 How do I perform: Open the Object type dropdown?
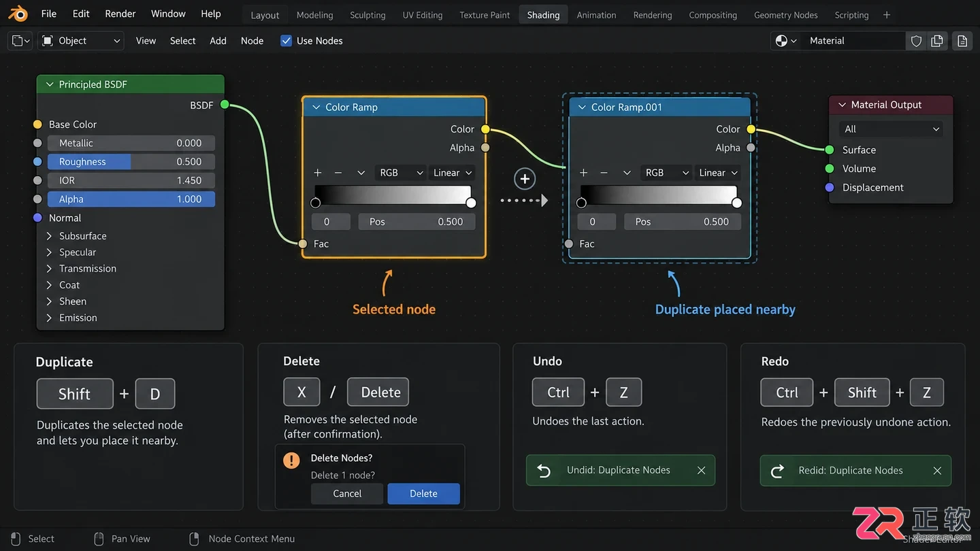click(81, 41)
